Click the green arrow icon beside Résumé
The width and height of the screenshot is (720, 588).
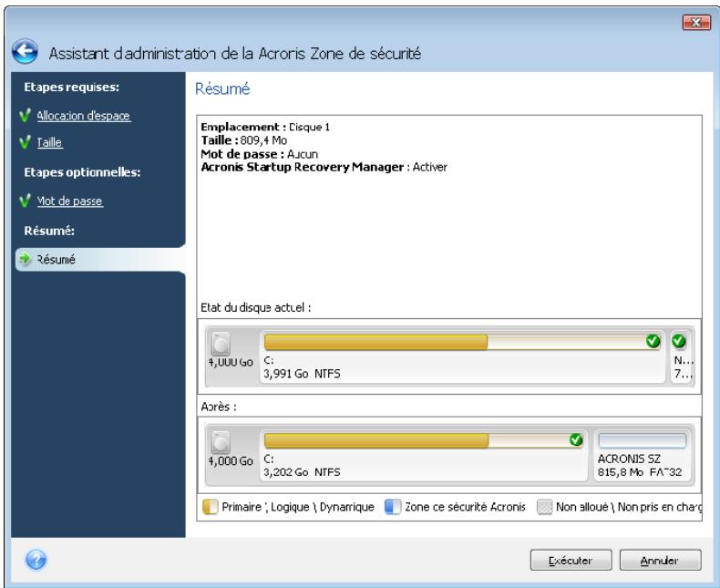[x=25, y=259]
